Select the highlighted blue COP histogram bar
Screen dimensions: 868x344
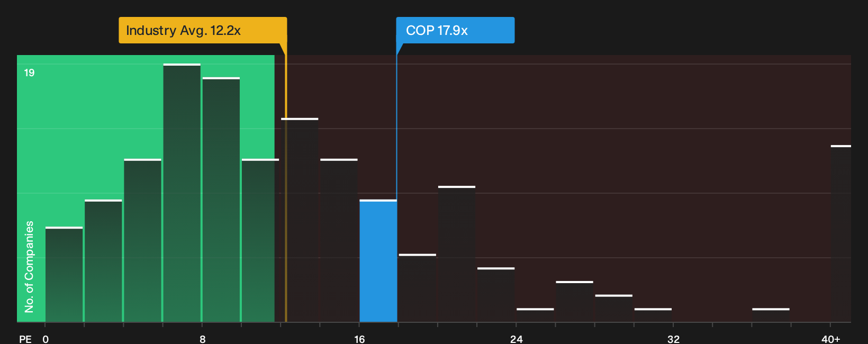coord(378,261)
